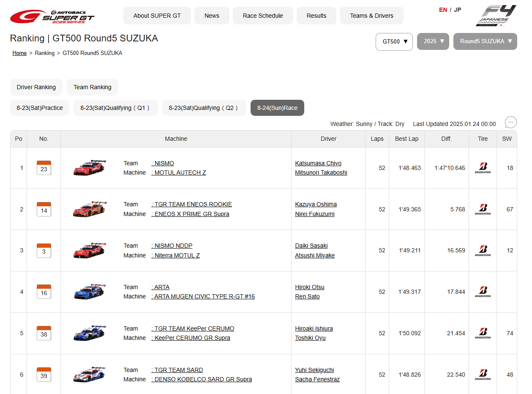
Task: Click Bridgestone logo in TGR TEAM SARD row
Action: (x=483, y=375)
